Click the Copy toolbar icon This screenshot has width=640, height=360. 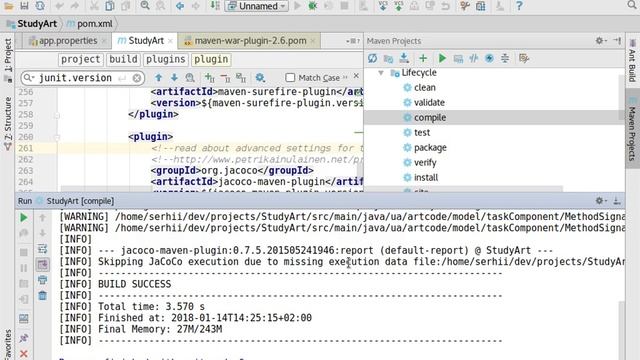pos(110,6)
